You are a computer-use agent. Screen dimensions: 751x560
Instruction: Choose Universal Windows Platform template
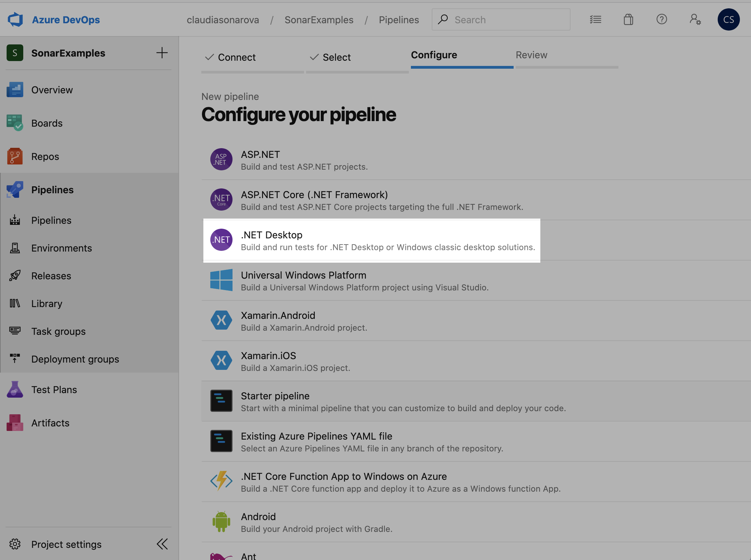476,281
